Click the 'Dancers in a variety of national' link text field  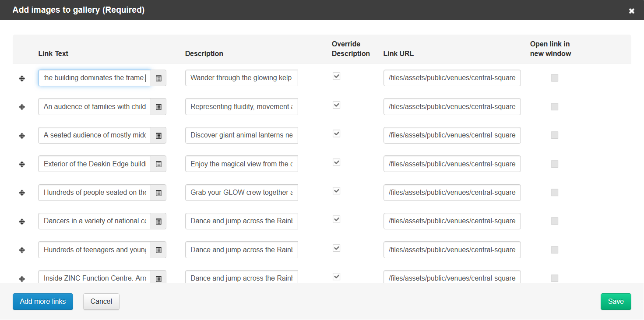95,221
